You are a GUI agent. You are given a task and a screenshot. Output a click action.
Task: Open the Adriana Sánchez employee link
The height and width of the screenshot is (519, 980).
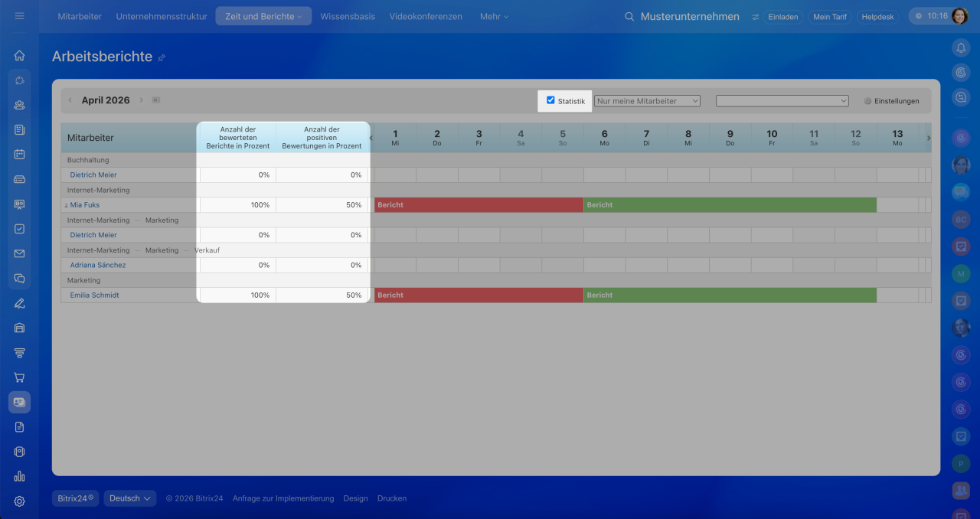pos(98,265)
